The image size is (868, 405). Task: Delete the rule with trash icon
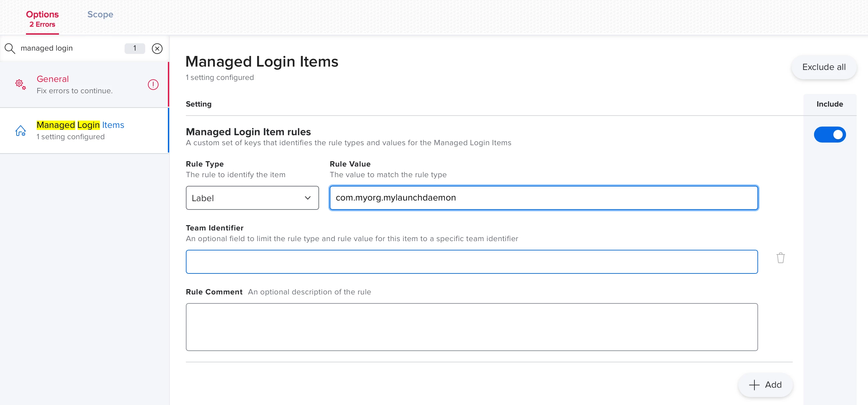coord(780,258)
